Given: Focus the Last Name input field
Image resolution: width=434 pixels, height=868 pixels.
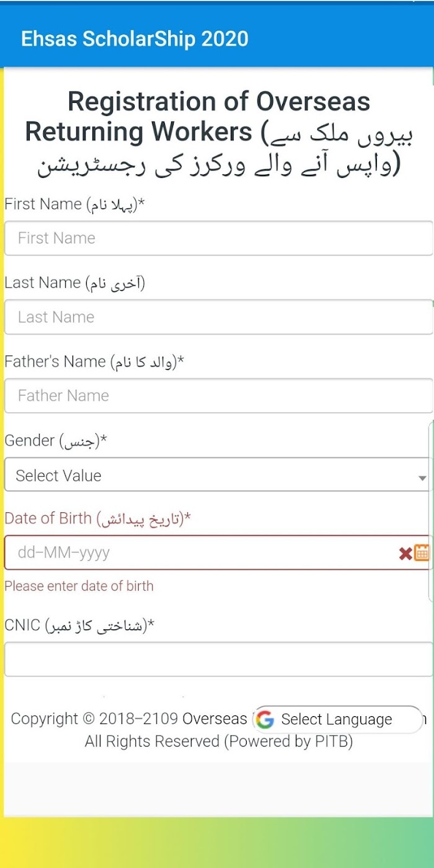Looking at the screenshot, I should click(218, 317).
